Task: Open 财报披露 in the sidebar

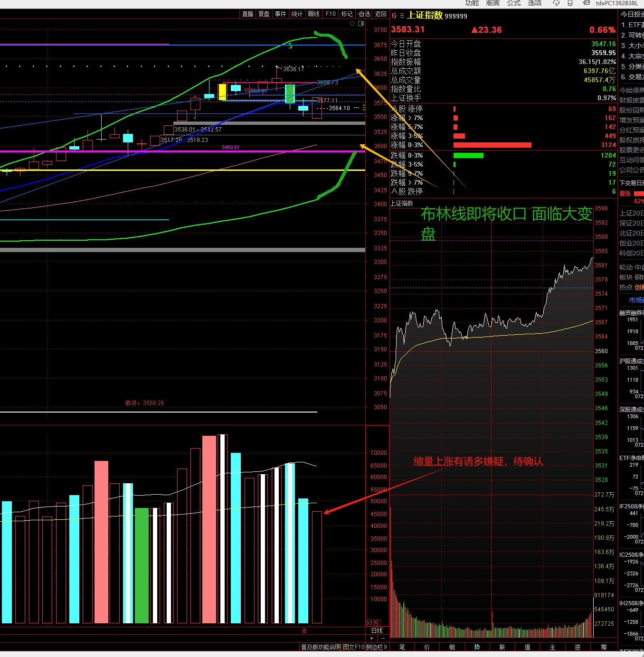Action: coord(632,100)
